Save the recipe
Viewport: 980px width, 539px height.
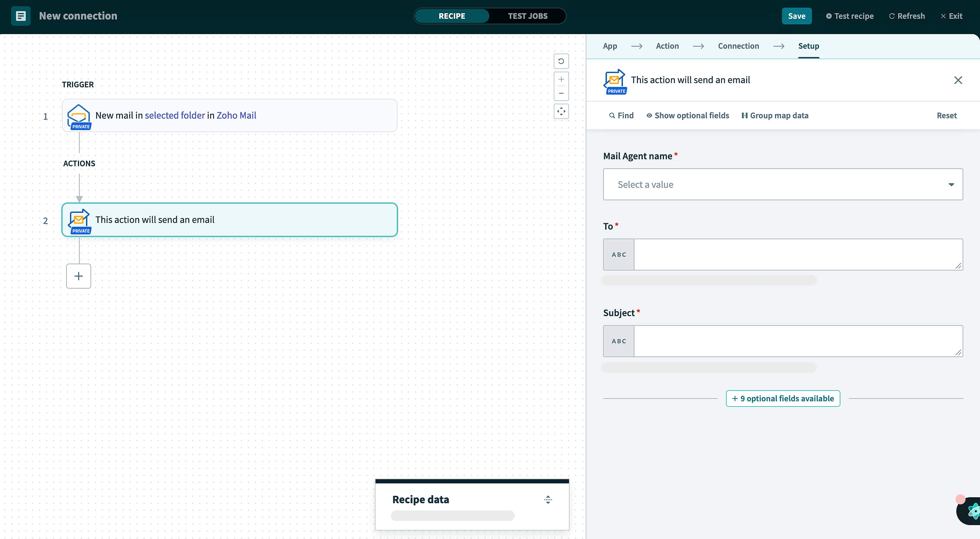click(797, 16)
